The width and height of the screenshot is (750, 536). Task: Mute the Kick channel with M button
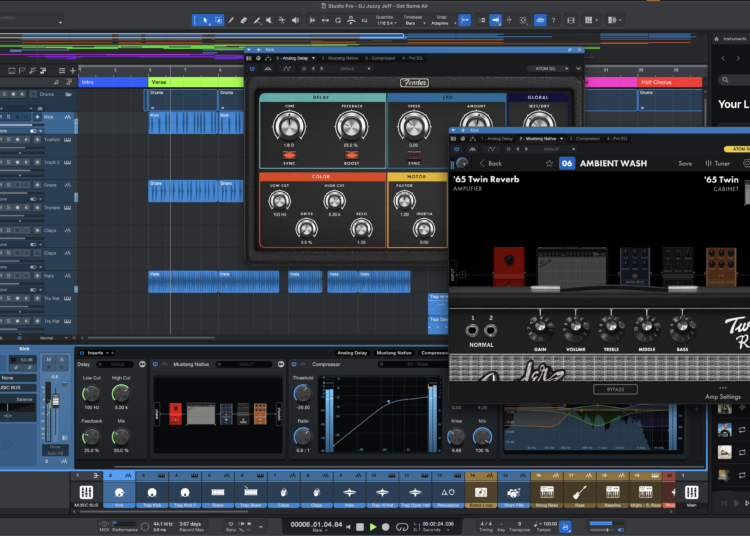point(49,360)
